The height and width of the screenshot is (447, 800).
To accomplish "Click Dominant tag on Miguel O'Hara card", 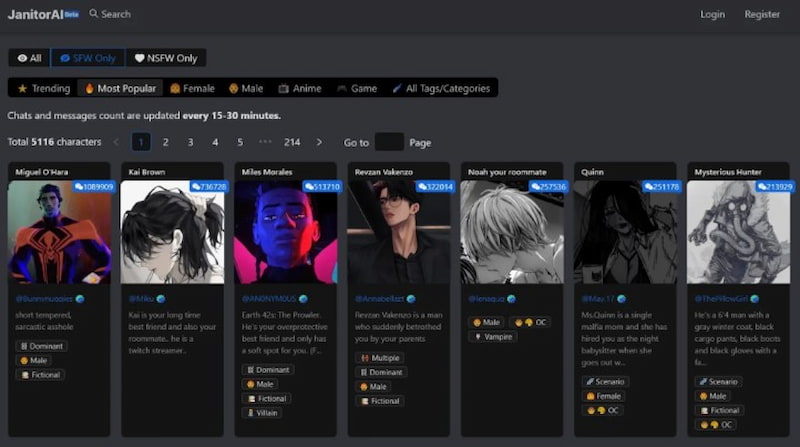I will coord(41,346).
